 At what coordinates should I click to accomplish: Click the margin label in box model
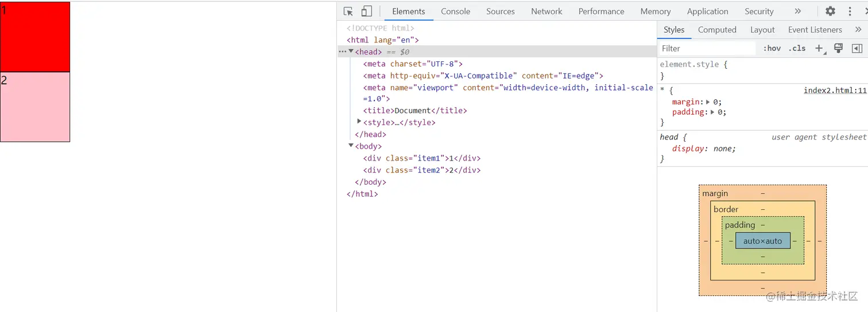click(715, 193)
